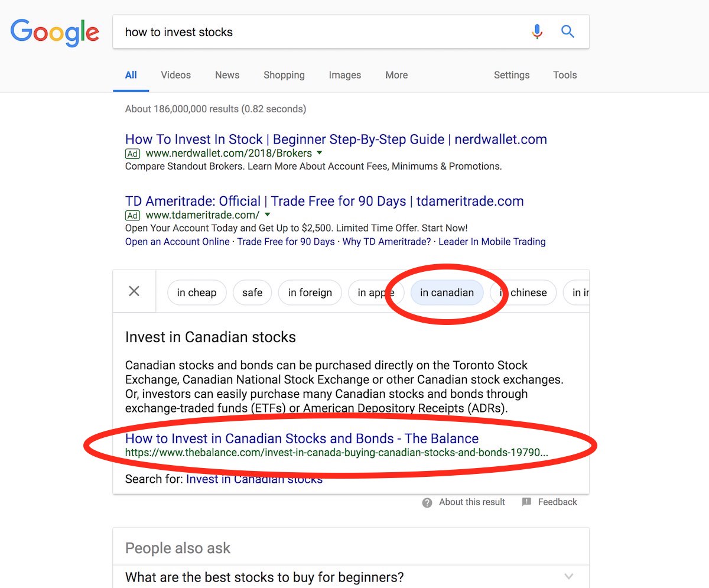Click the Feedback flag icon
This screenshot has width=709, height=588.
pyautogui.click(x=526, y=502)
